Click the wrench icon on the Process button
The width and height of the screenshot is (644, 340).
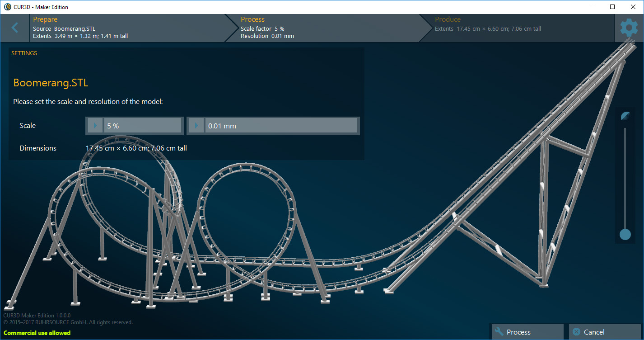pyautogui.click(x=498, y=331)
